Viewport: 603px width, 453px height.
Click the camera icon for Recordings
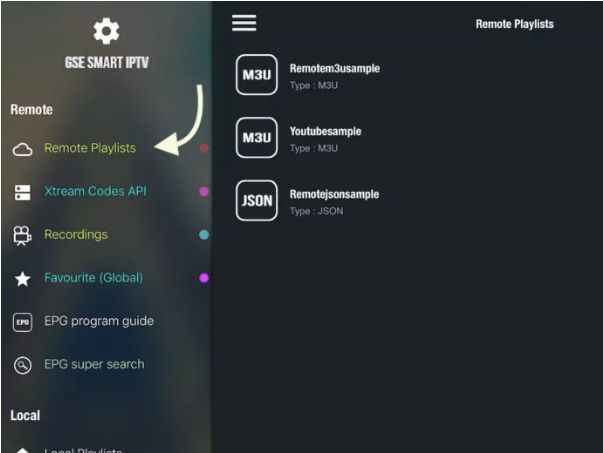[22, 235]
